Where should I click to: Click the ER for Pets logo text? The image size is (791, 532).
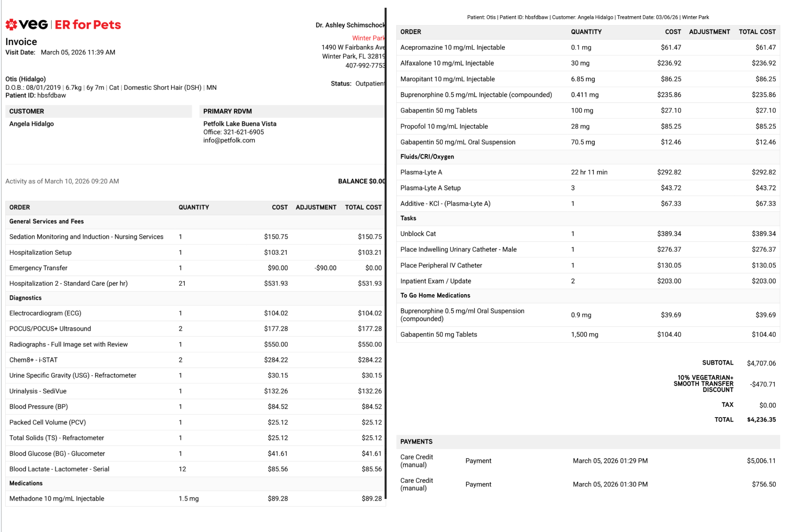pyautogui.click(x=88, y=25)
